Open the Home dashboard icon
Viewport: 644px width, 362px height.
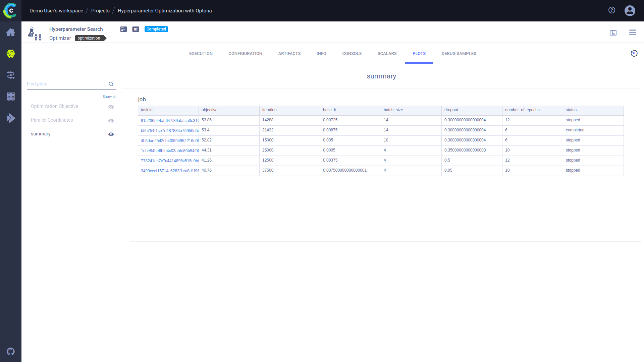click(x=11, y=32)
